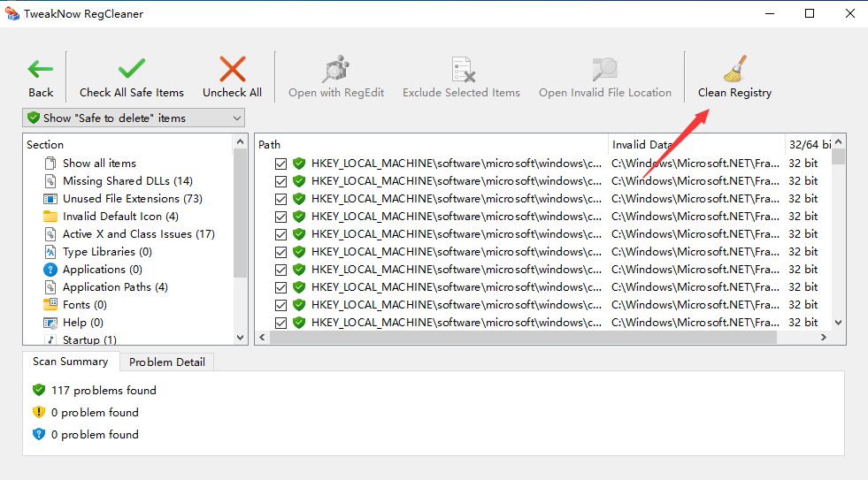Click the Section list vertical scrollbar thumb
The image size is (868, 480).
[x=241, y=213]
